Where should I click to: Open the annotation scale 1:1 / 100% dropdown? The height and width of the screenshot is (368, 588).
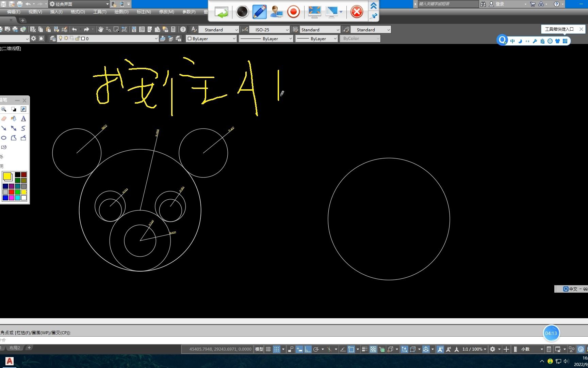pyautogui.click(x=474, y=349)
